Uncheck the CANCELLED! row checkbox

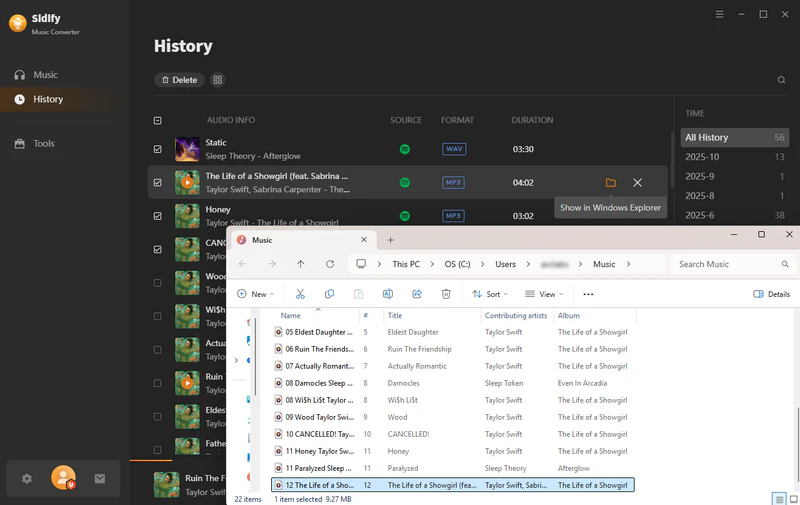point(158,249)
